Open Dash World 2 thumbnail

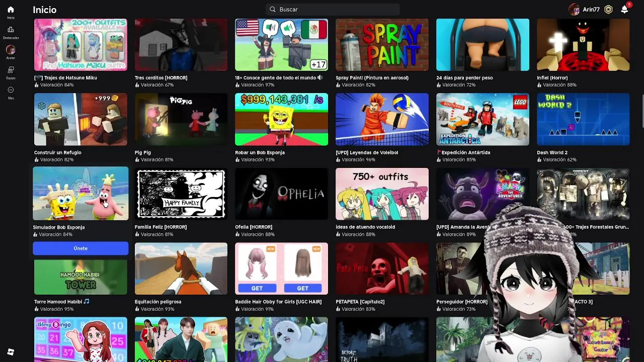(583, 119)
